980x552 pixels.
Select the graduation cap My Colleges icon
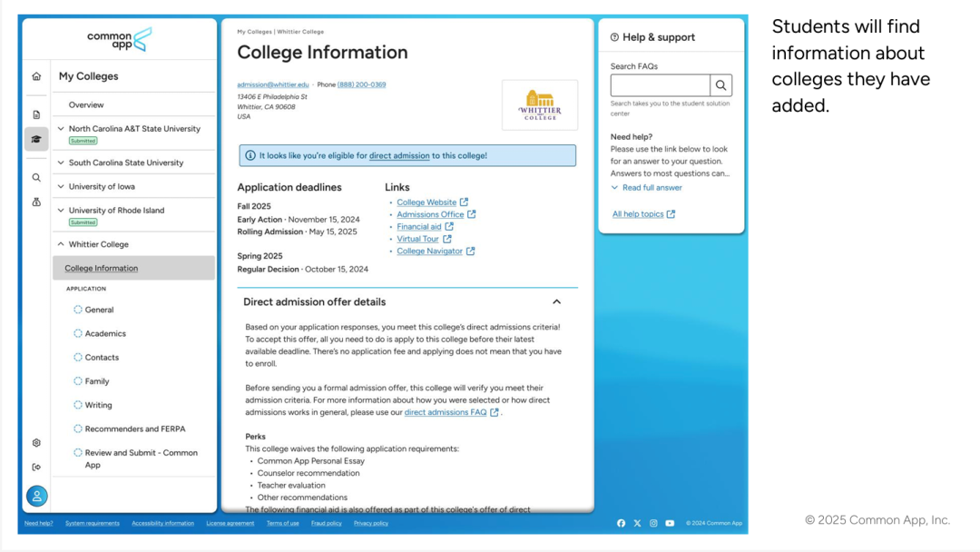[x=36, y=139]
